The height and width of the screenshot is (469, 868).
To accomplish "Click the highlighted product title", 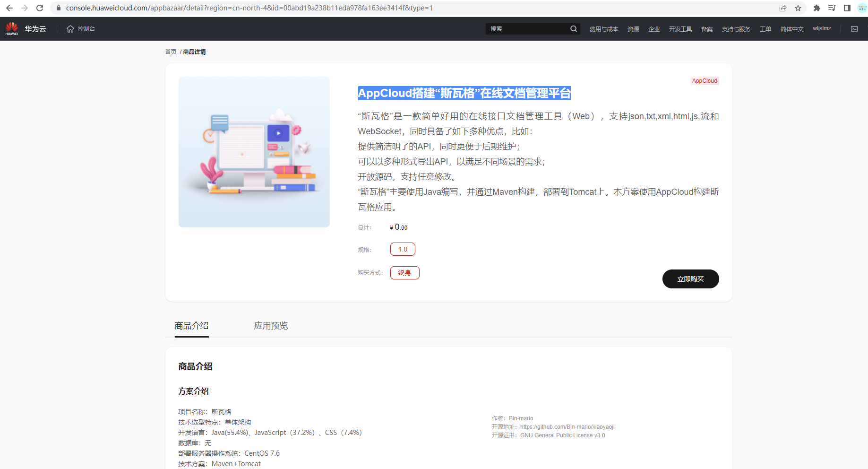I will [x=464, y=93].
